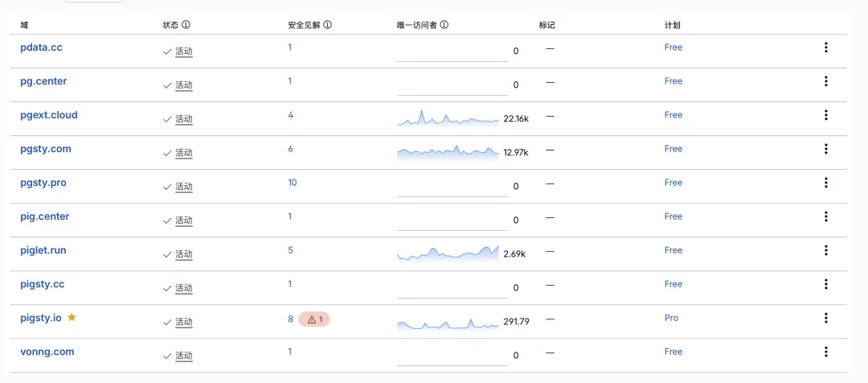
Task: Click the info icon beside 状态 header
Action: pyautogui.click(x=186, y=25)
